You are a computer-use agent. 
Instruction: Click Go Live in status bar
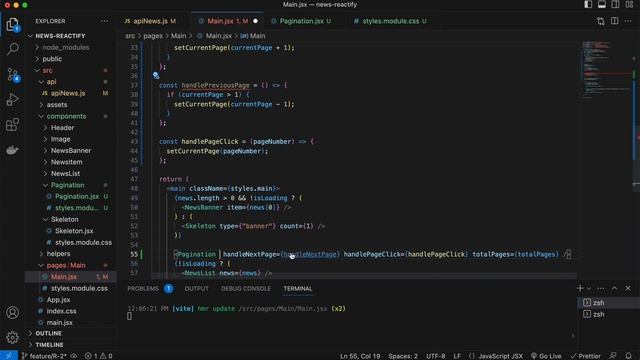tap(546, 356)
